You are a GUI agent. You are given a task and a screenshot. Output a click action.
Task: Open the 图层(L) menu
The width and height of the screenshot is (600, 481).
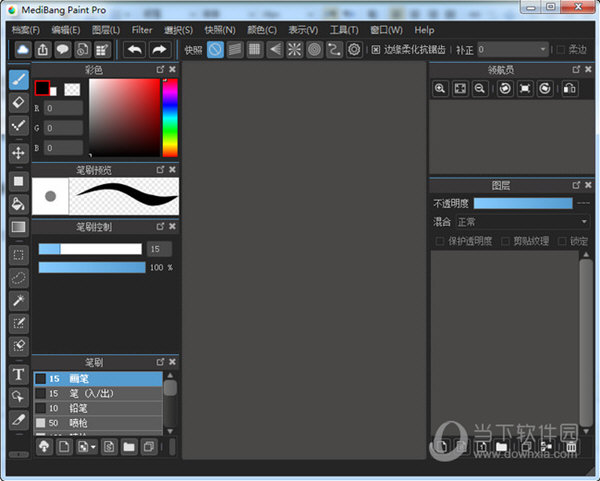pos(106,30)
